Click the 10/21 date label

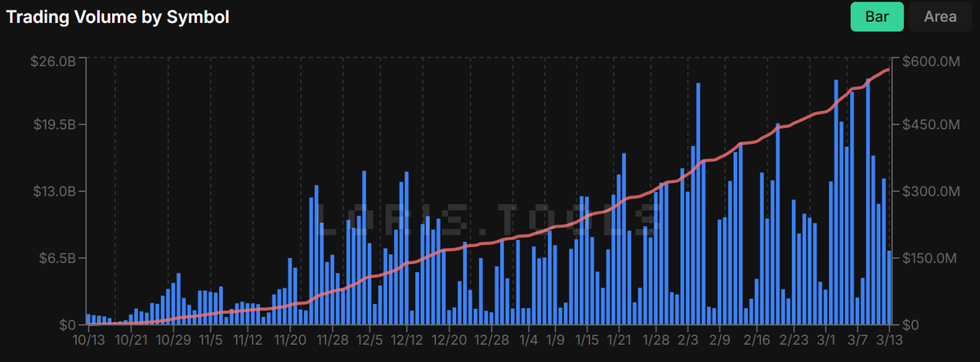tap(132, 342)
